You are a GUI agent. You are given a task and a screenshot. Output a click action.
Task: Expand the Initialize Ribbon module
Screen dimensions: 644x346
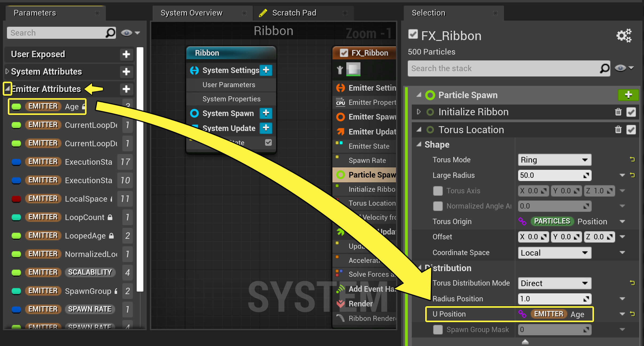pyautogui.click(x=419, y=112)
